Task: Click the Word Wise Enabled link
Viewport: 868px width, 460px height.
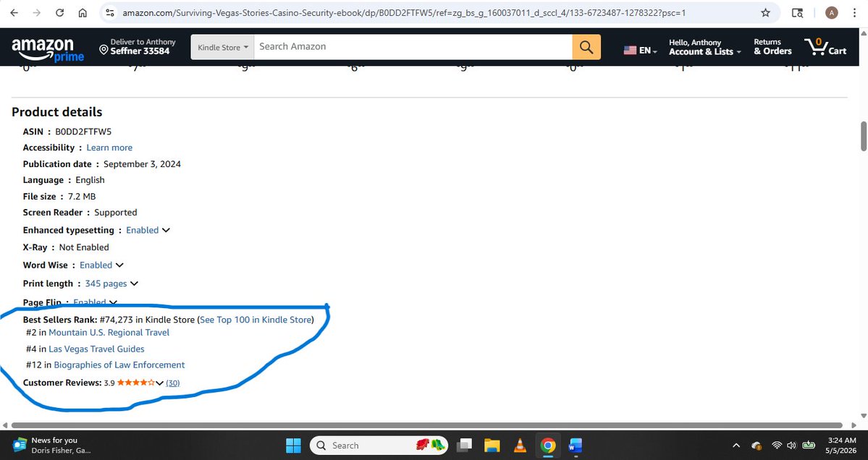Action: click(x=96, y=265)
